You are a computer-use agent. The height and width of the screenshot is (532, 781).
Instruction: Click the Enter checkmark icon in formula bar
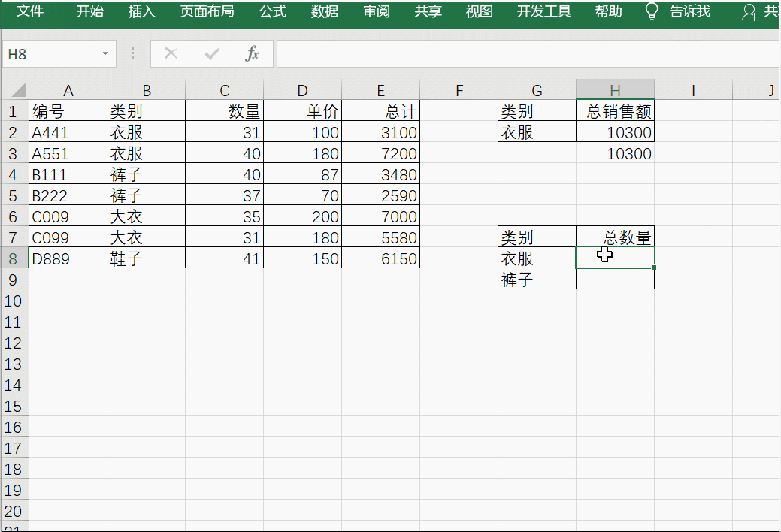pos(212,54)
